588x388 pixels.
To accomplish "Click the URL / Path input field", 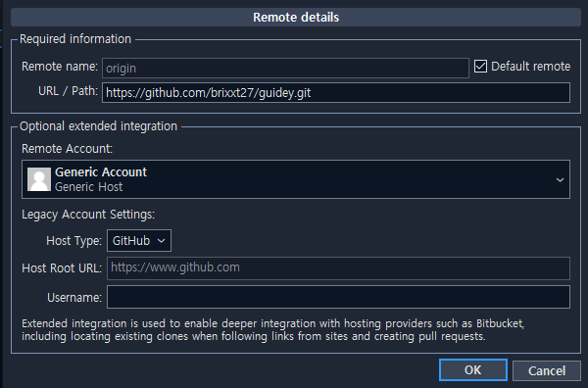I will [336, 93].
